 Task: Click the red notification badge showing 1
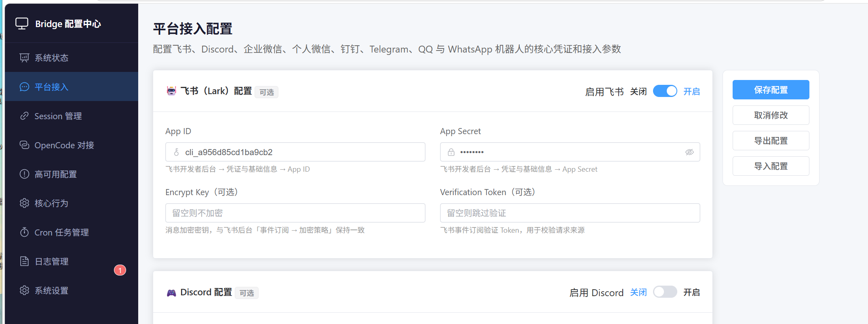tap(120, 270)
